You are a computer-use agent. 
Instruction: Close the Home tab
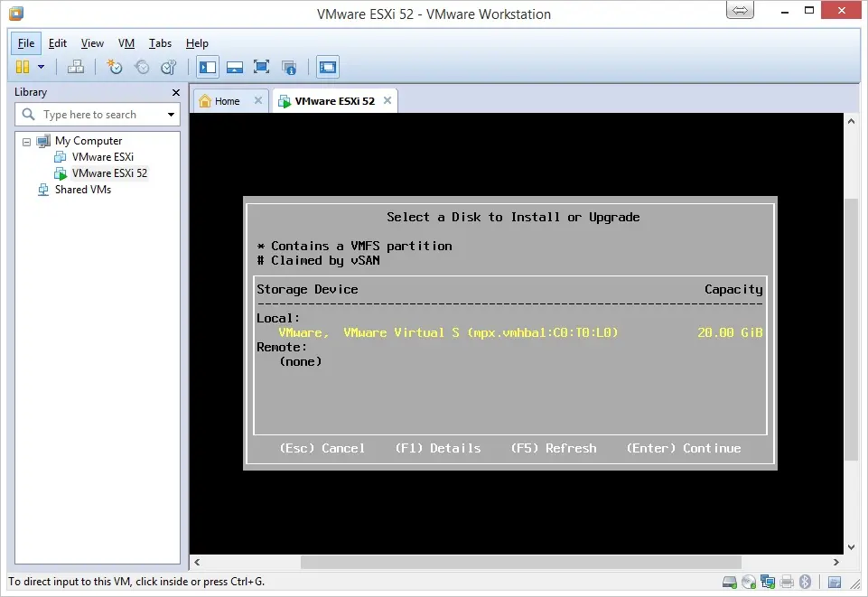(258, 100)
